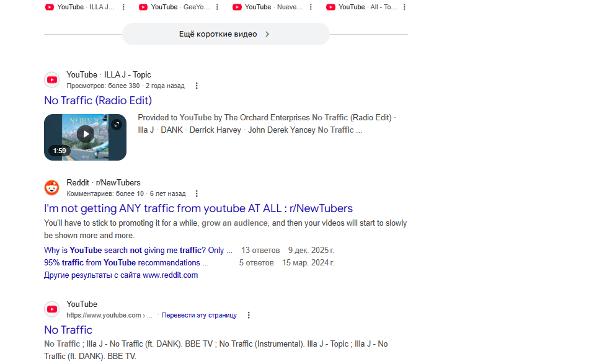Open Другие результаты с сайта www.reddit.com link
Viewport: 594px width, 364px height.
click(121, 275)
